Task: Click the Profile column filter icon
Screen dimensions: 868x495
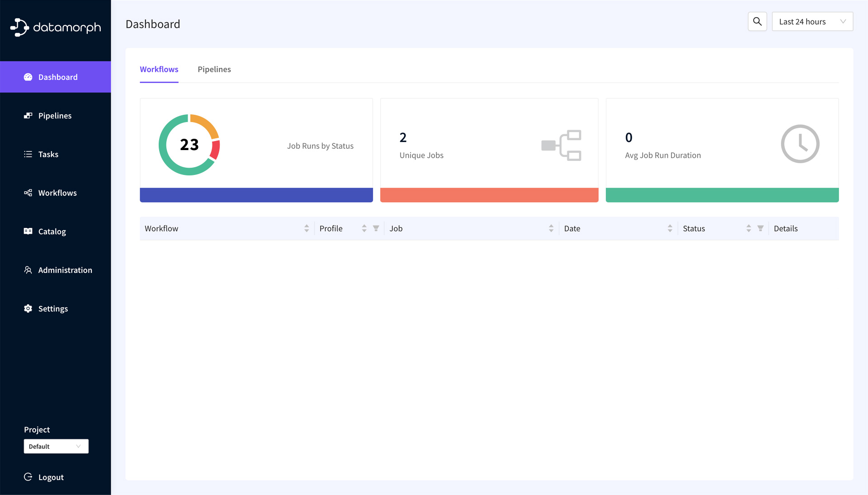Action: point(376,228)
